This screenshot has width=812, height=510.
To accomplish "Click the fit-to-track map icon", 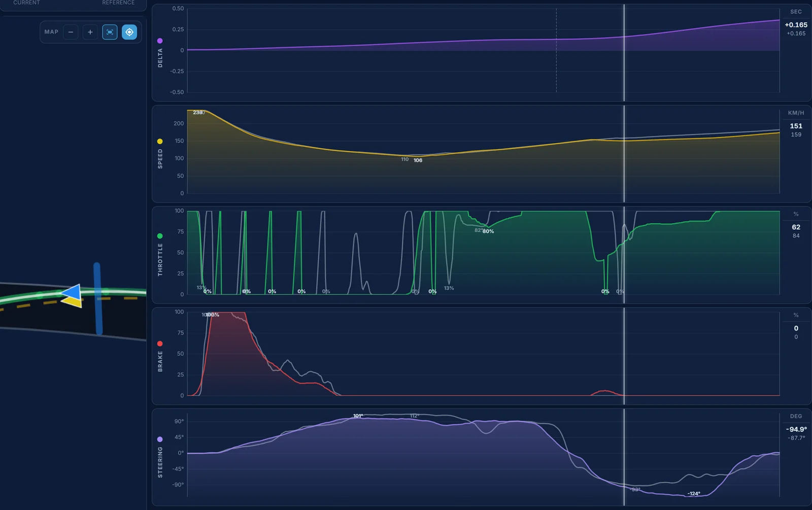I will pos(110,32).
